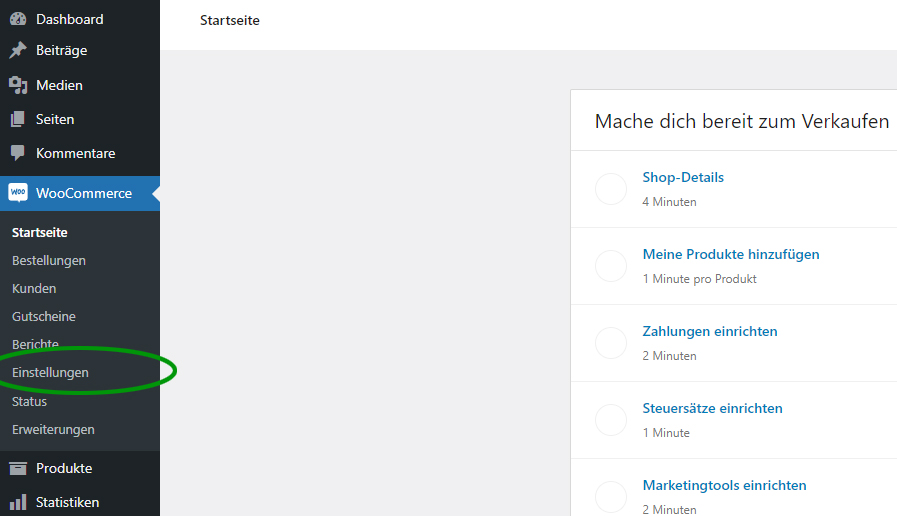Image resolution: width=897 pixels, height=516 pixels.
Task: Click the Seiten pages icon
Action: click(x=18, y=119)
